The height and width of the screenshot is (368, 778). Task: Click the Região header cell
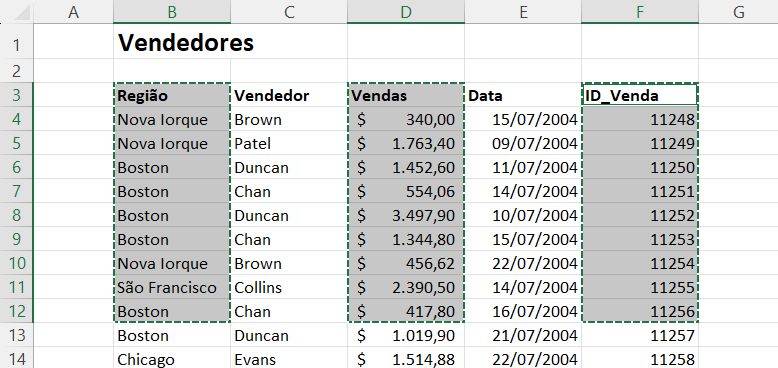(x=172, y=95)
